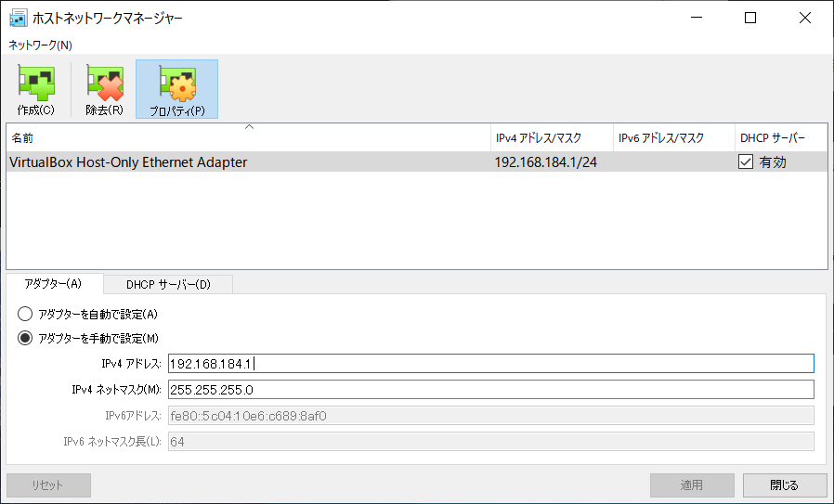Switch to the DHCP サーバー(D) tab
The height and width of the screenshot is (504, 834).
(x=168, y=284)
